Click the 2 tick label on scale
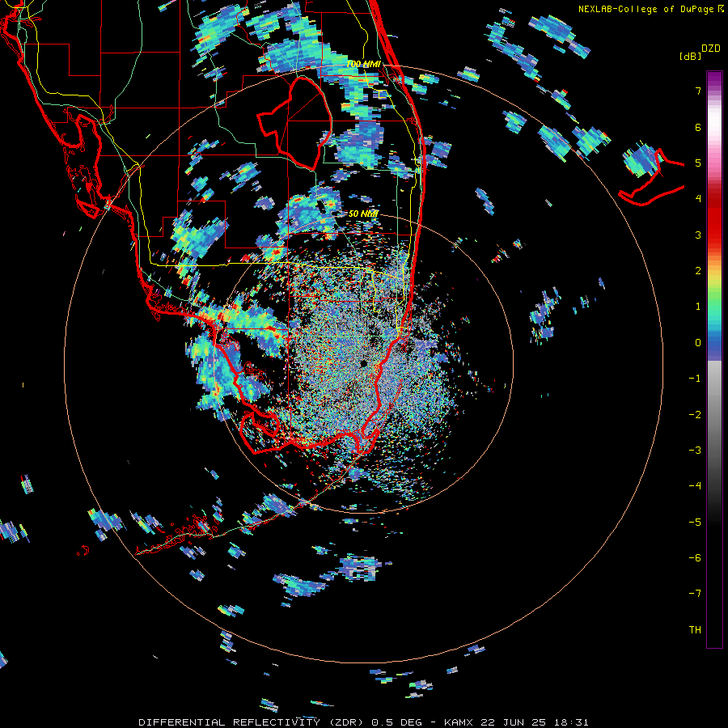 pos(698,271)
